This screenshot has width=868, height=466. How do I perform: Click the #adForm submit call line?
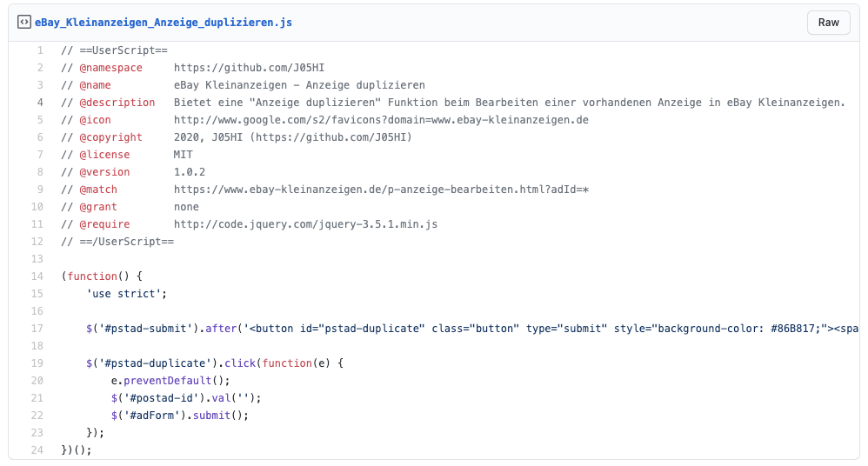180,416
